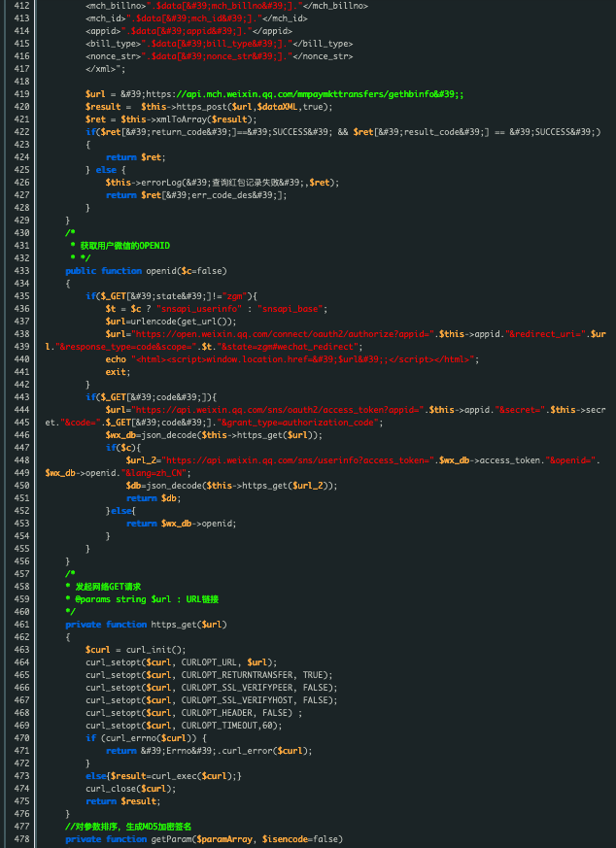
Task: Click the 'if (curl_errno($curl))' line
Action: click(146, 738)
